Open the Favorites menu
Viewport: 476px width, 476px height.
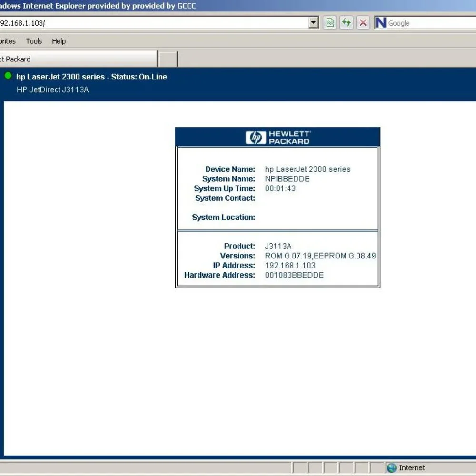[8, 41]
